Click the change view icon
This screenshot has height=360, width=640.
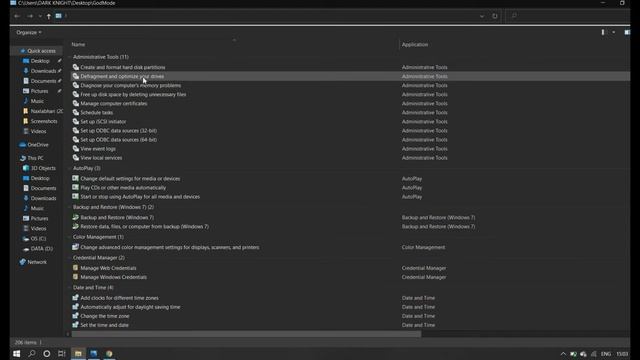(x=603, y=32)
